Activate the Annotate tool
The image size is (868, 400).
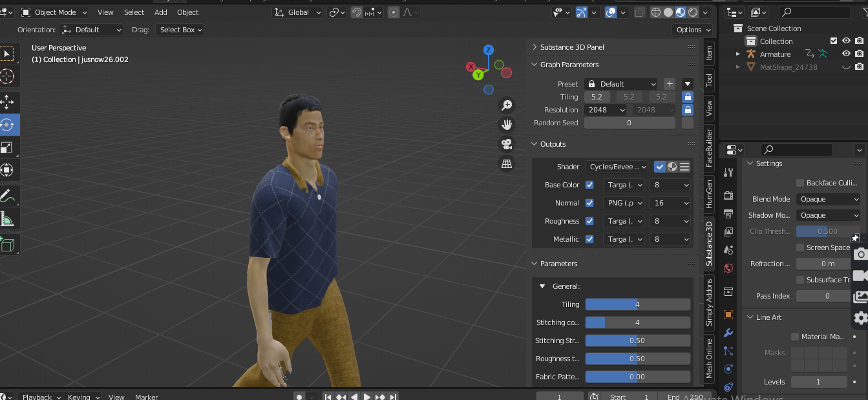[x=7, y=195]
